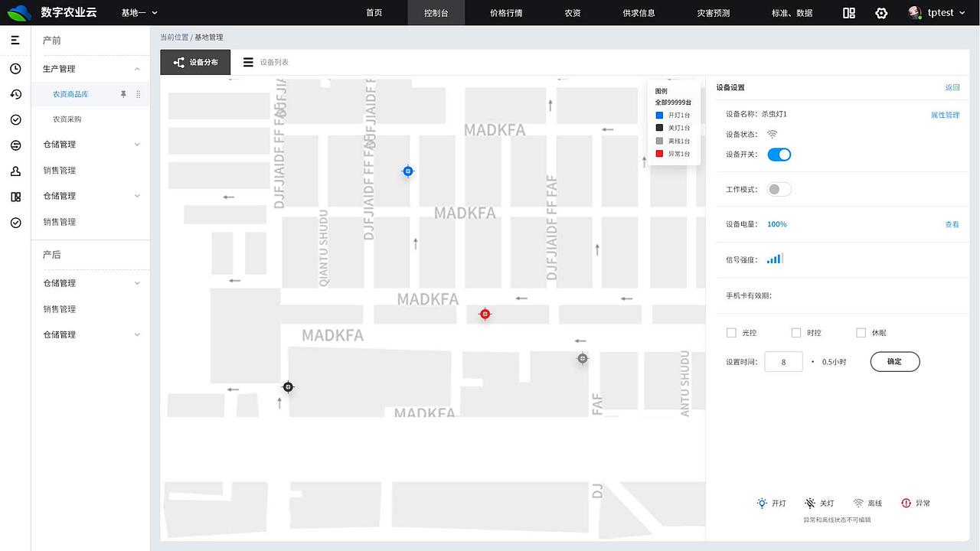Collapse the 生产管理 menu section

137,69
